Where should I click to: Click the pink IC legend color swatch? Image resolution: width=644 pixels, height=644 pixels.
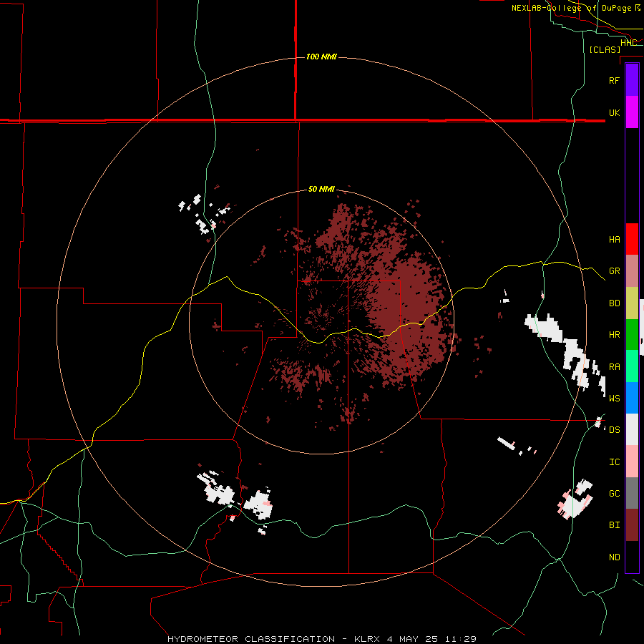(x=632, y=462)
